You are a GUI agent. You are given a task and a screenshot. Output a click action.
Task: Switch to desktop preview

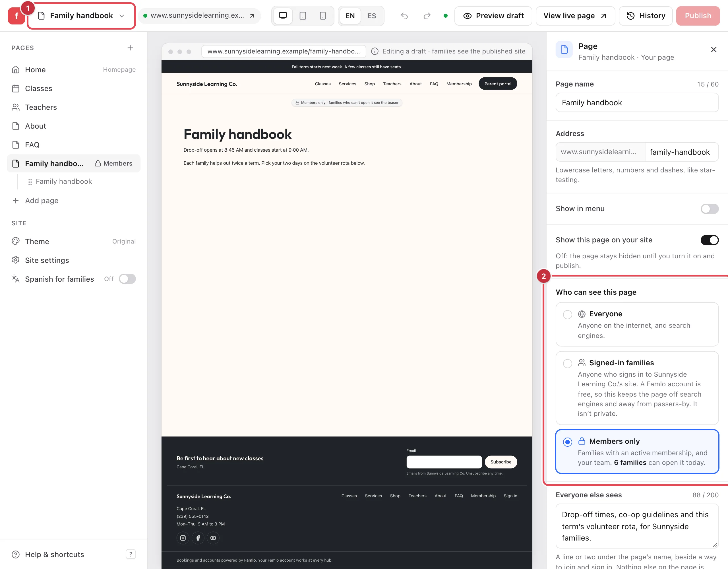coord(283,16)
